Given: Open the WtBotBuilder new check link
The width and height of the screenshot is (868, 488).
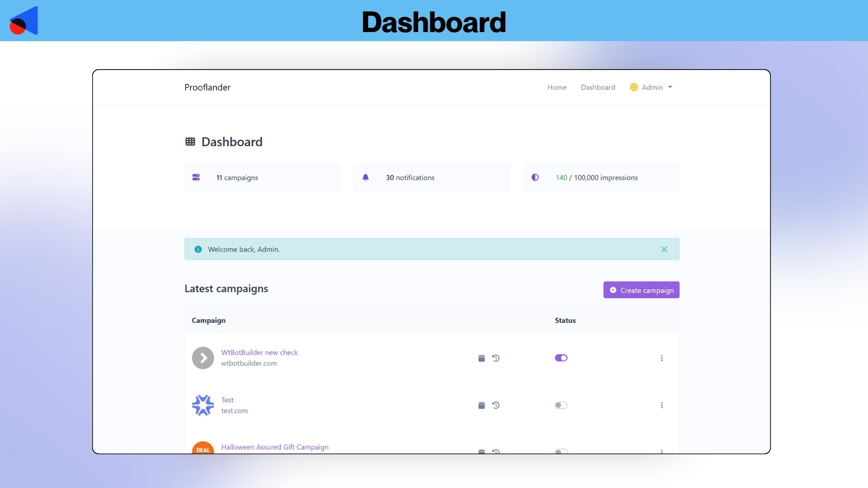Looking at the screenshot, I should pyautogui.click(x=259, y=352).
